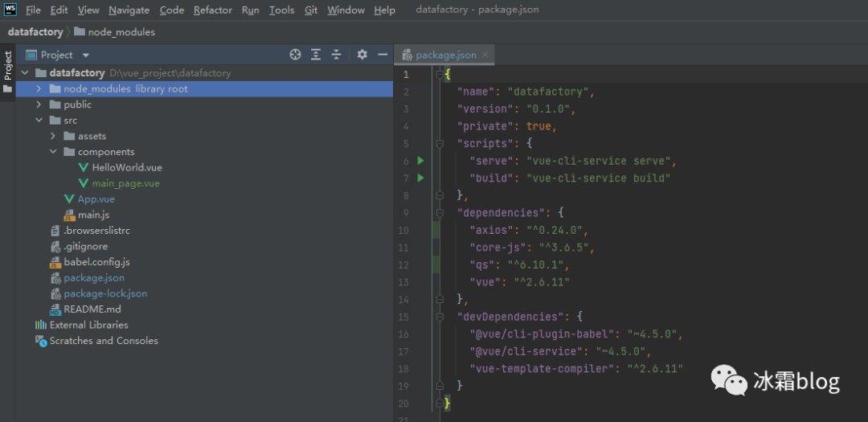
Task: Click the Collapse All icon in Project panel
Action: click(x=337, y=55)
